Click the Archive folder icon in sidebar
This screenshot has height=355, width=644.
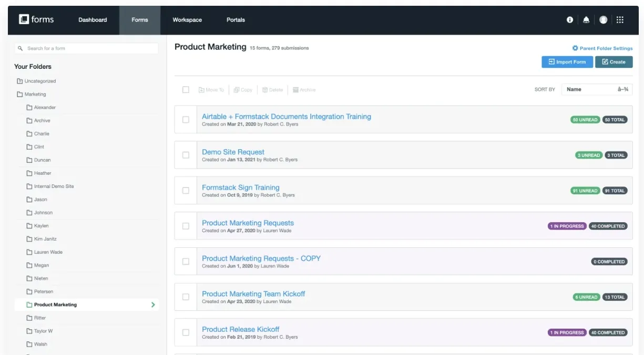tap(29, 121)
